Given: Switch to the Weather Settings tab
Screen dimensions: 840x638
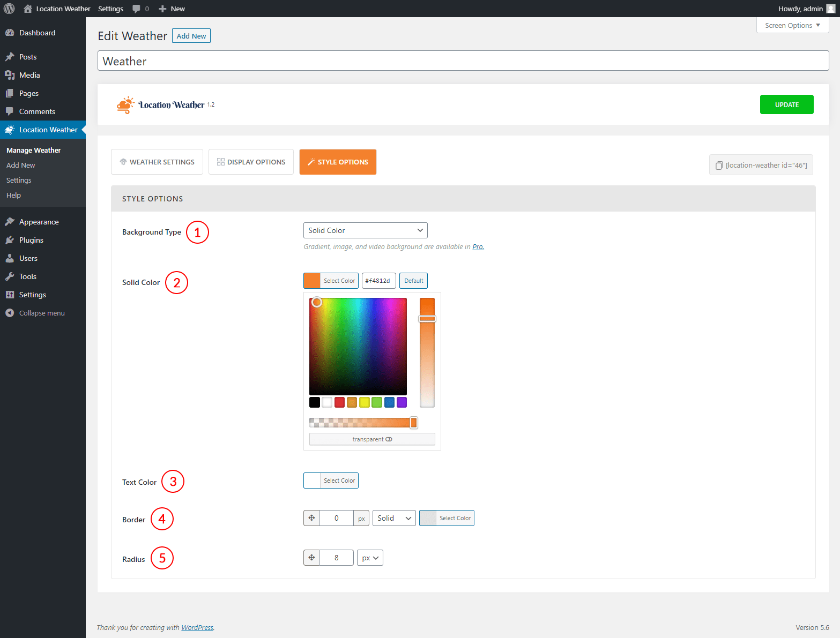Looking at the screenshot, I should 157,162.
